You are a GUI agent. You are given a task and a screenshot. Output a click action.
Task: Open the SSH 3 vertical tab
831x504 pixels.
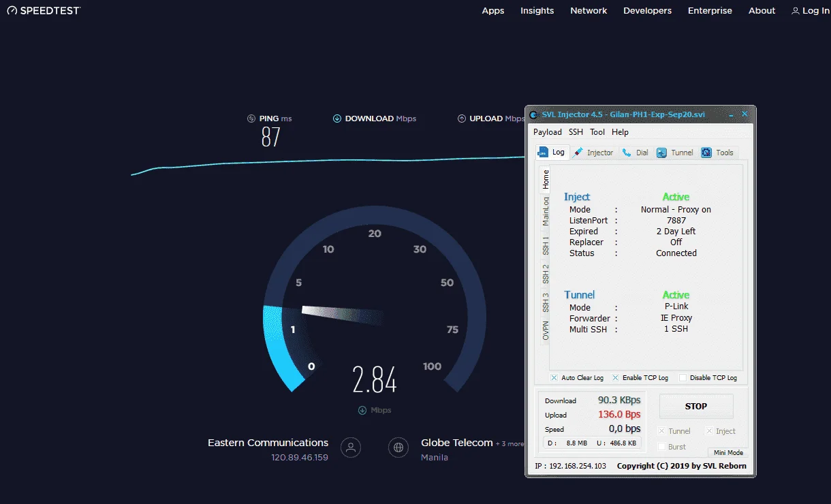(x=545, y=302)
